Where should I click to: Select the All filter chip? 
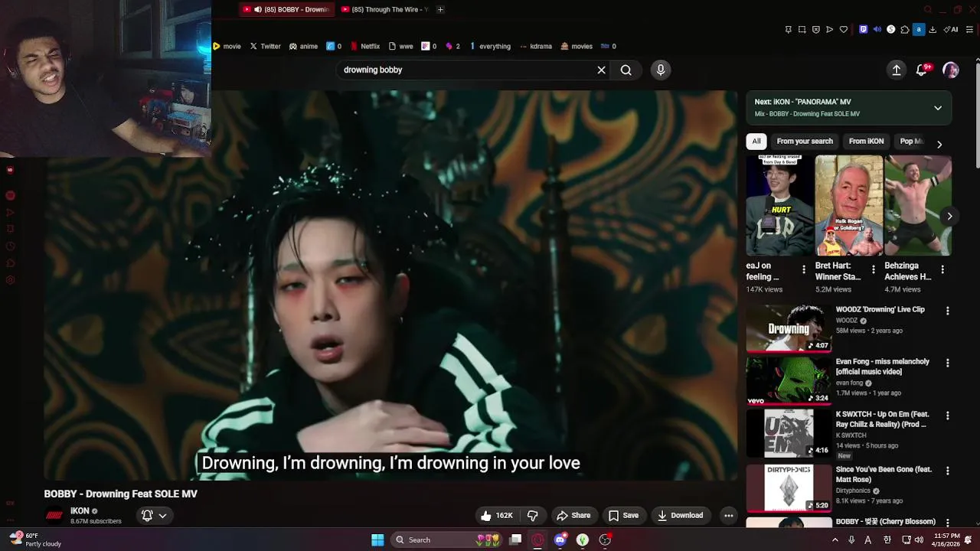click(756, 142)
